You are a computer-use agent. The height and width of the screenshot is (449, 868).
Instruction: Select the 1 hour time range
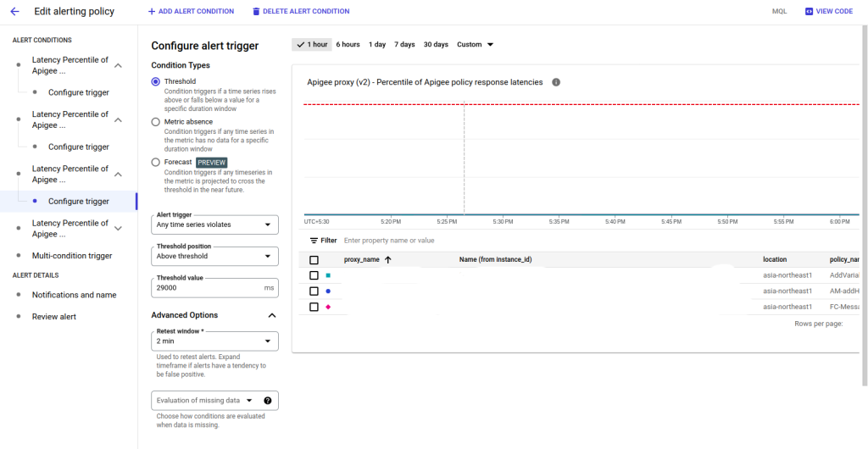tap(312, 45)
